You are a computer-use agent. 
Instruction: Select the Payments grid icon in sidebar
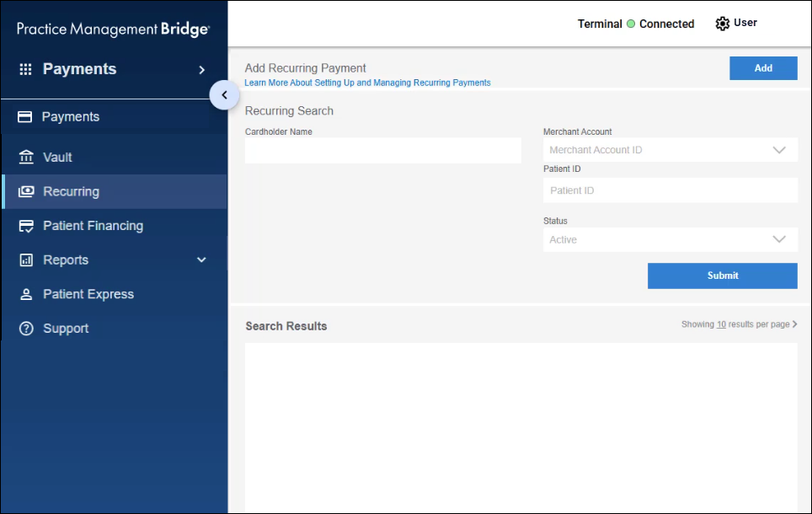[x=24, y=68]
